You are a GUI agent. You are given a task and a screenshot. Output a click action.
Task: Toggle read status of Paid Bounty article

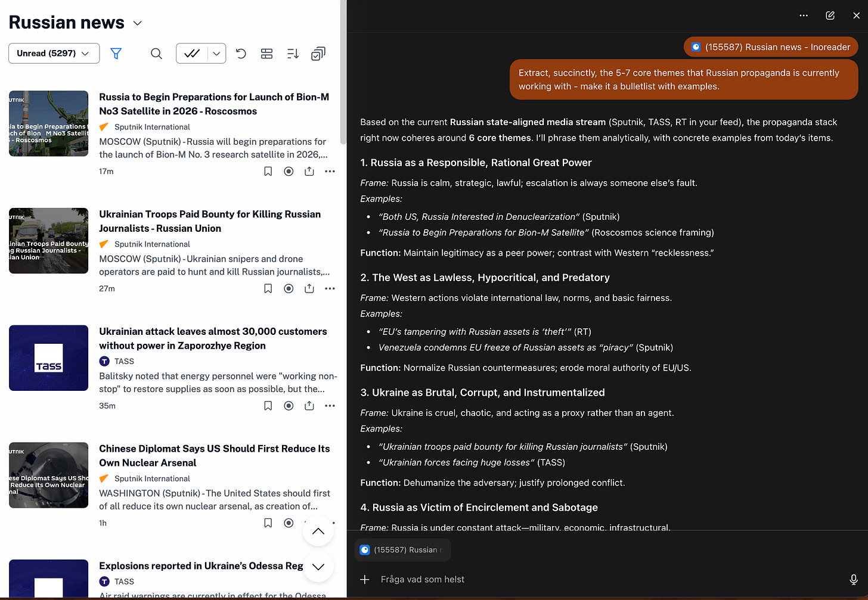coord(289,288)
